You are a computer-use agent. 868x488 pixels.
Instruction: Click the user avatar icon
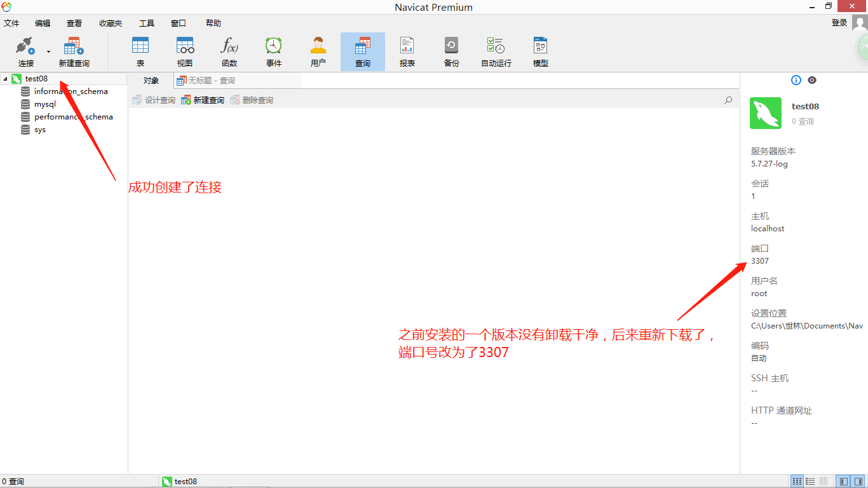[x=860, y=24]
